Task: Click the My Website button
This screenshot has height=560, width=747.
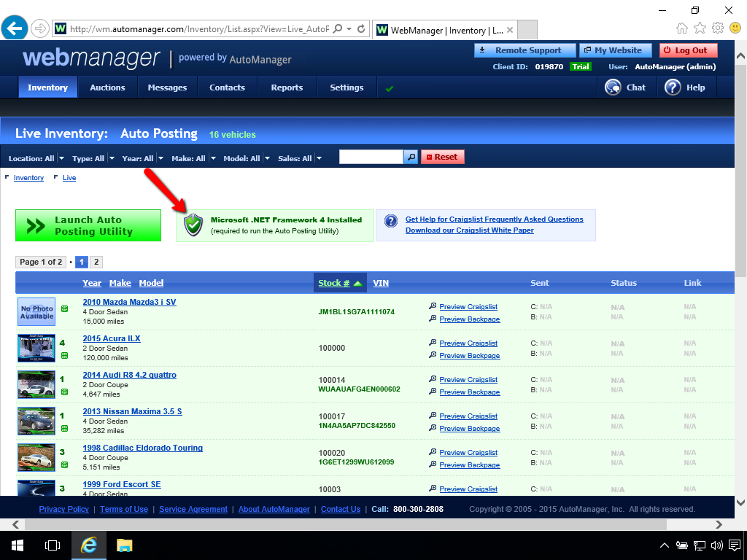Action: click(616, 50)
